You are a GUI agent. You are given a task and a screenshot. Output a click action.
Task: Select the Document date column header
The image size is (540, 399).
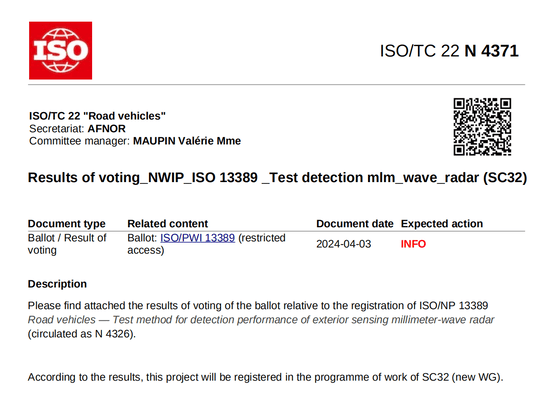(x=355, y=224)
